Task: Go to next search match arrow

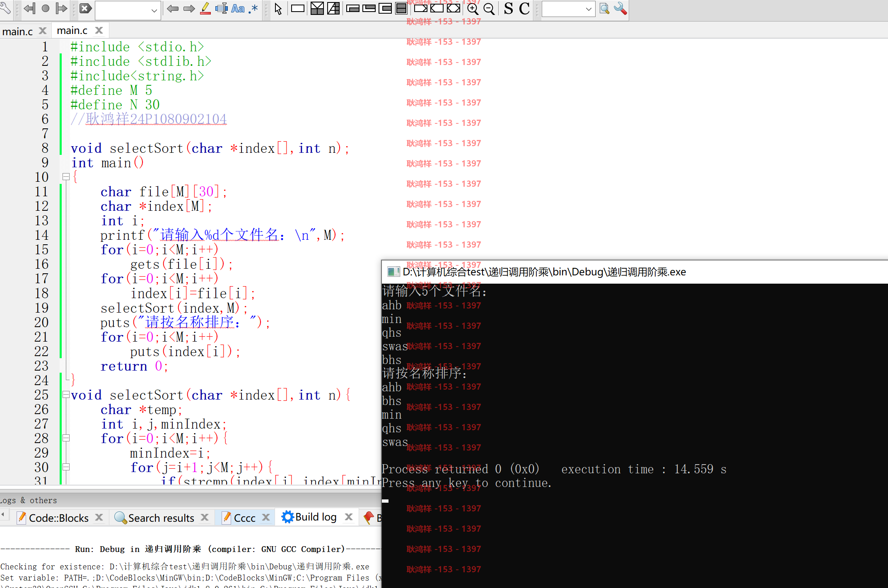Action: click(x=189, y=8)
